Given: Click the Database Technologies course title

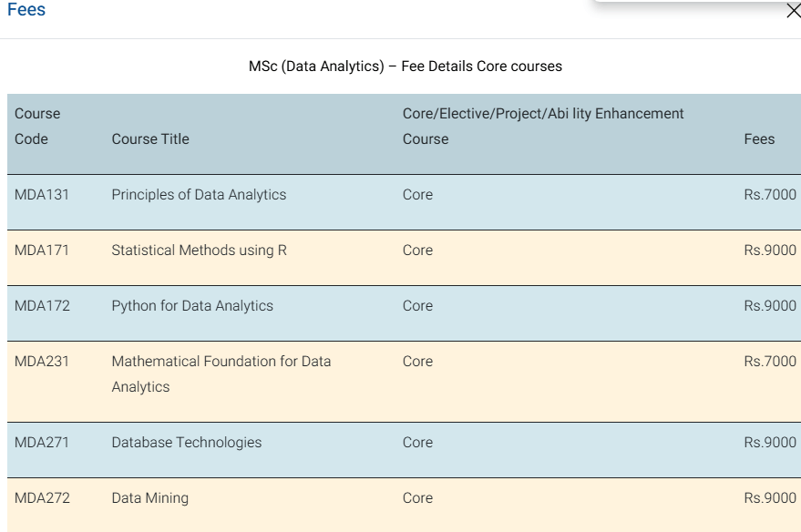Looking at the screenshot, I should 186,443.
